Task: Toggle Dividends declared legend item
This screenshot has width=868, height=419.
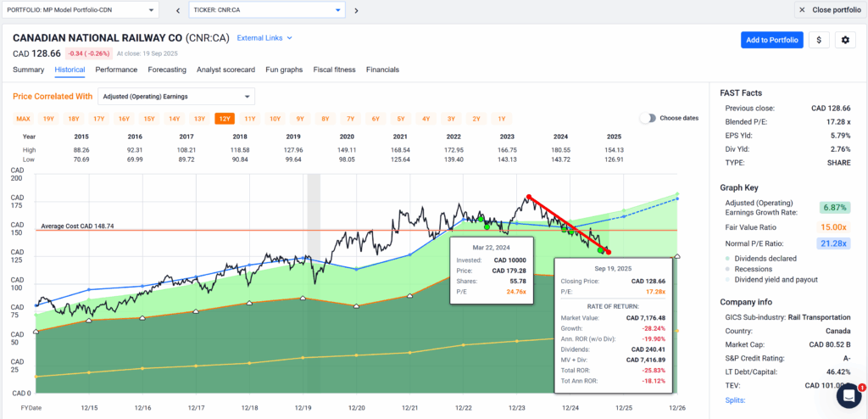Action: [x=760, y=259]
